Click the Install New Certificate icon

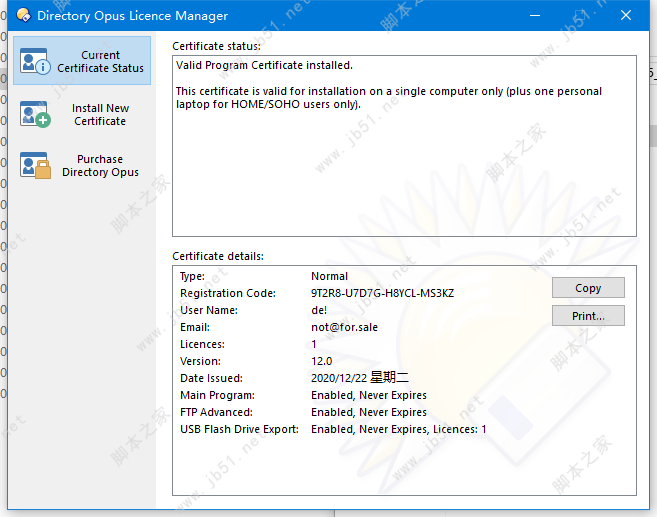[35, 115]
